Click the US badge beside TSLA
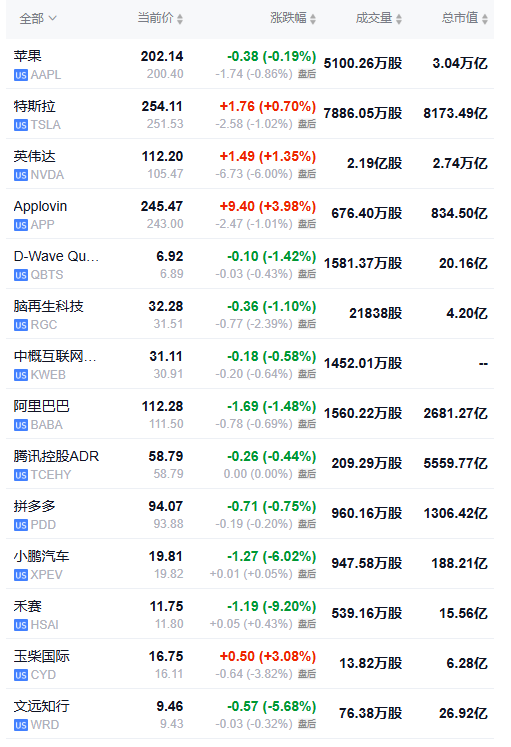511x747 pixels. click(x=20, y=125)
